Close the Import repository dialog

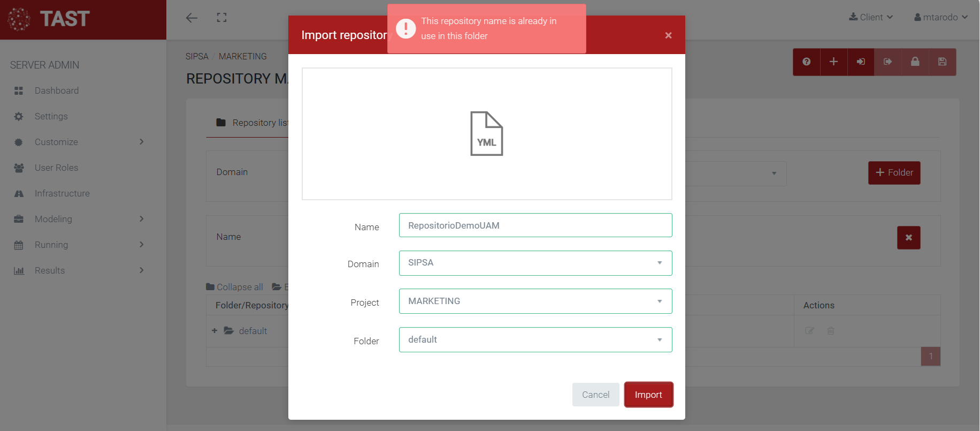(x=668, y=35)
